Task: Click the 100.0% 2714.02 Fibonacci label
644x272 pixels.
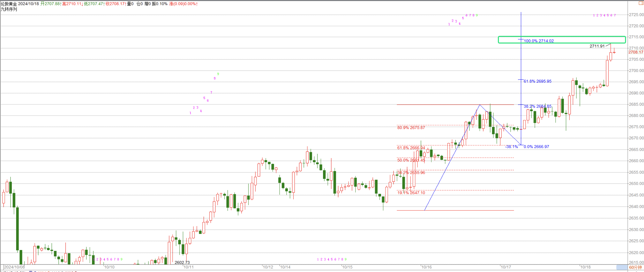Action: pos(539,41)
